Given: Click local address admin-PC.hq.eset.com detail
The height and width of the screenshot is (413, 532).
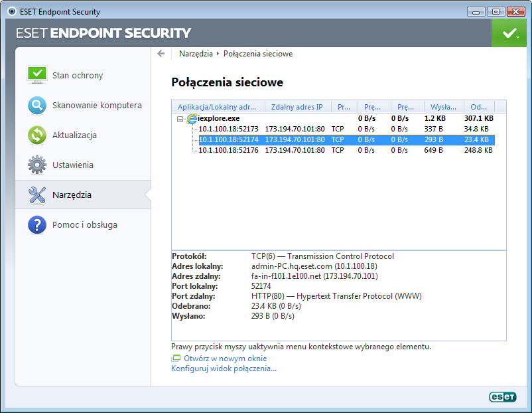Looking at the screenshot, I should (x=314, y=266).
